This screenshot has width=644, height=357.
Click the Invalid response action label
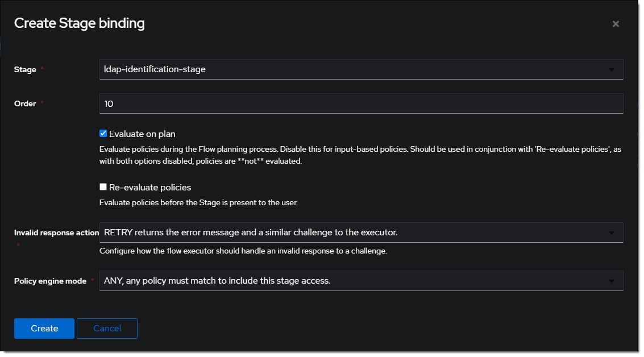coord(56,233)
